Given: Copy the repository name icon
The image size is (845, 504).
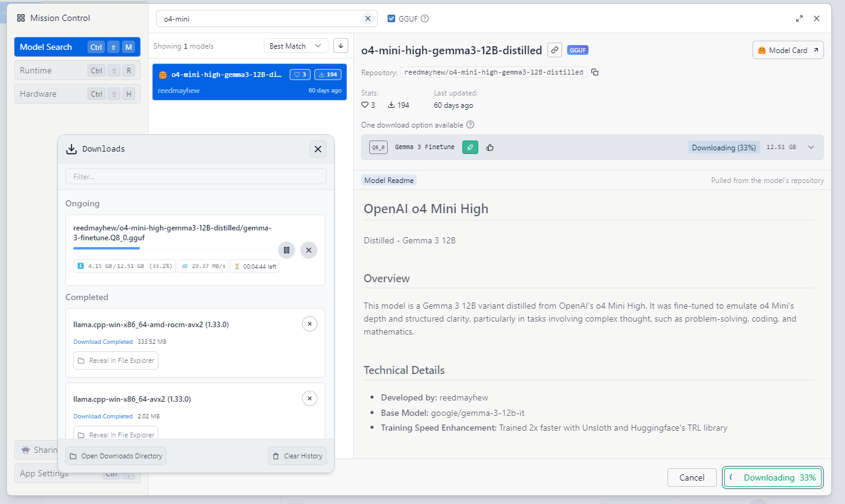Looking at the screenshot, I should (595, 72).
